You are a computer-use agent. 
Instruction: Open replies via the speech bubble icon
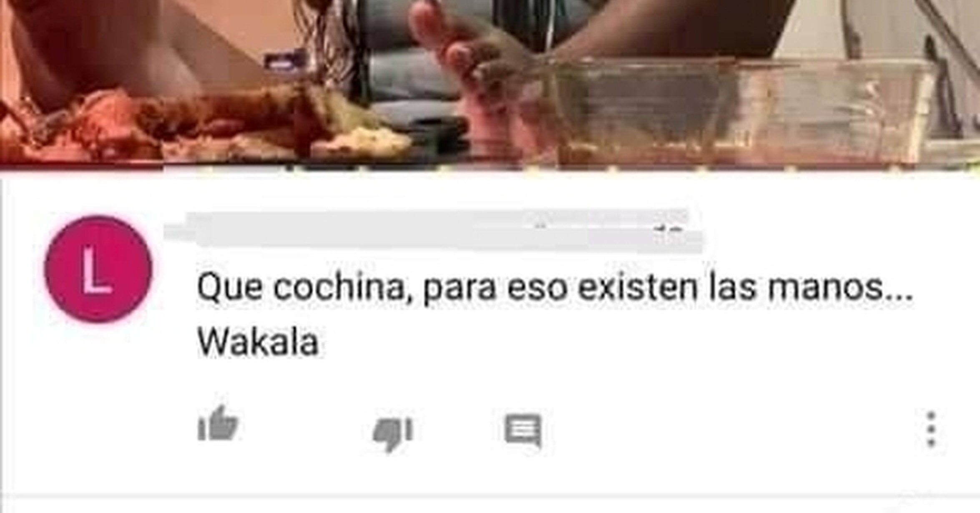523,430
